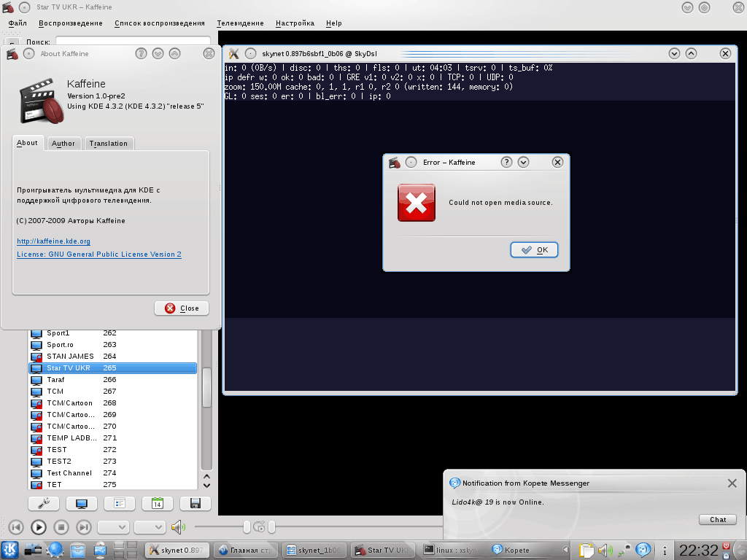Switch to skynet 0.897 taskbar entry

[177, 551]
